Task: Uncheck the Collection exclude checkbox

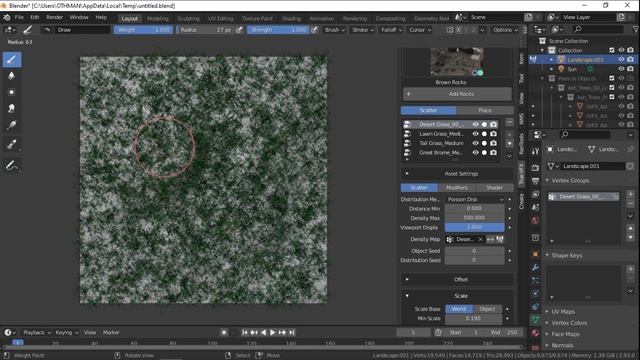Action: 611,50
